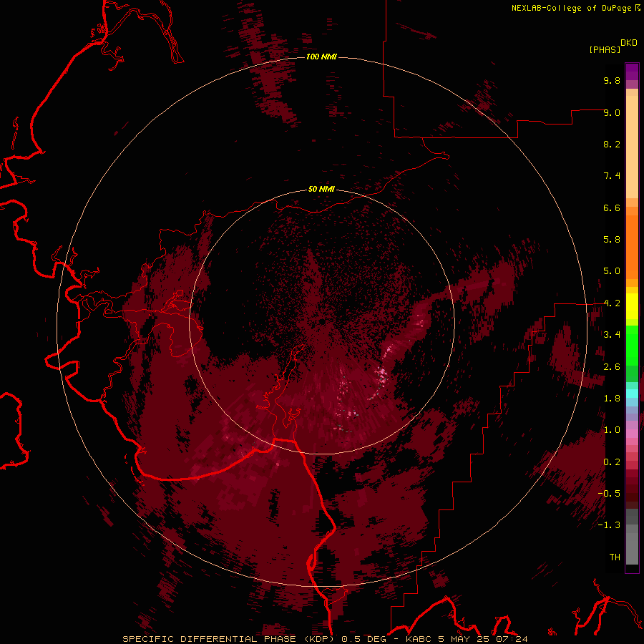Click the 8.2 value on the color scale
Screen dimensions: 644x644
click(x=612, y=144)
